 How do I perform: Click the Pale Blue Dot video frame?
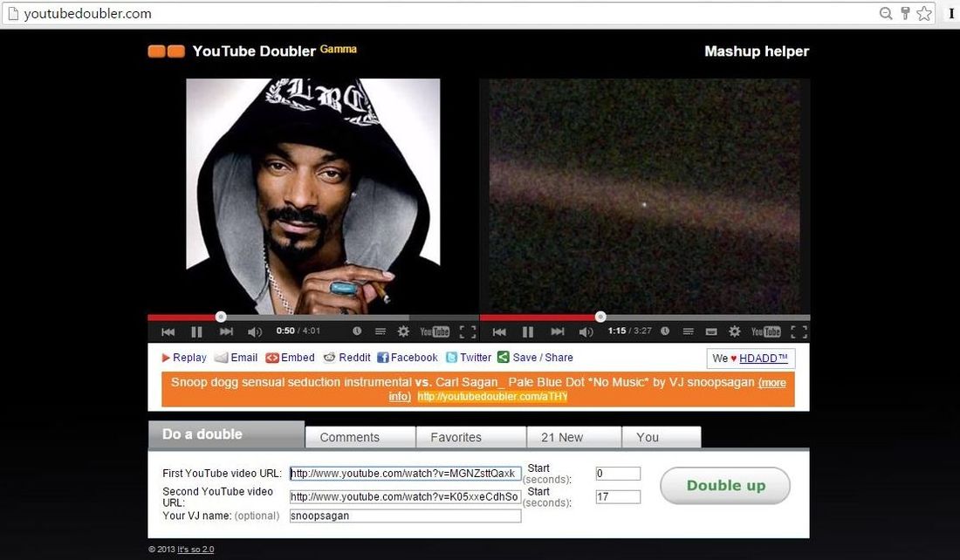click(645, 196)
